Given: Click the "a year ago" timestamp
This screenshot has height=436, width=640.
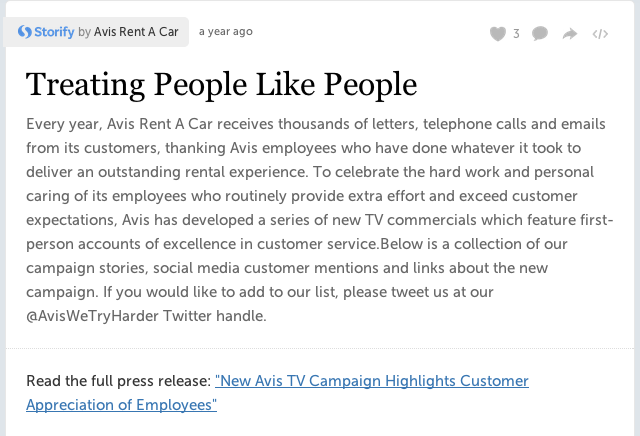Looking at the screenshot, I should click(226, 31).
